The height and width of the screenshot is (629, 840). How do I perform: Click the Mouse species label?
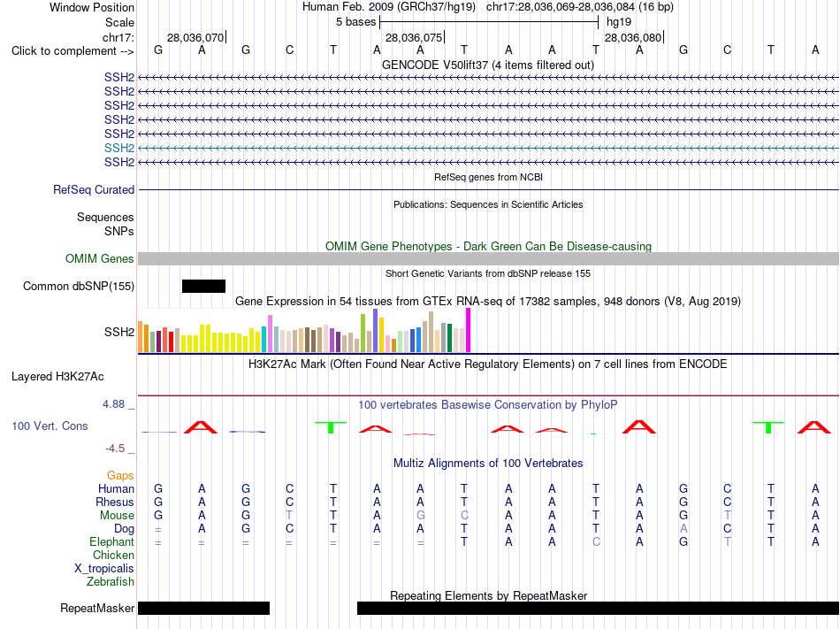pos(117,516)
